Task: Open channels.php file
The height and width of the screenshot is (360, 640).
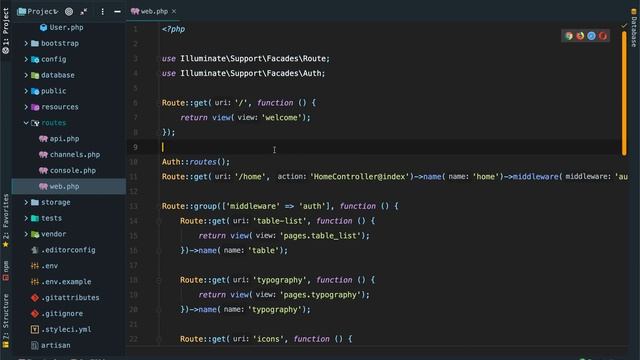Action: [x=75, y=155]
